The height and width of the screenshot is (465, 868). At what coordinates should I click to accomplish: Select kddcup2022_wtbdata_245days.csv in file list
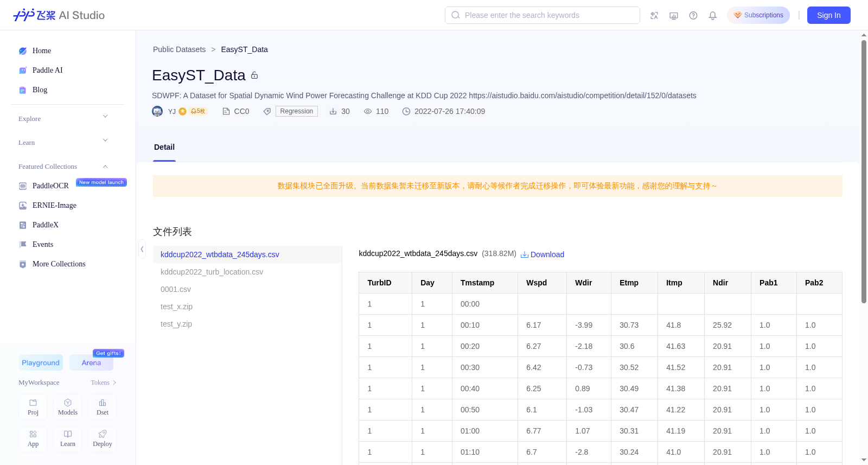tap(247, 254)
